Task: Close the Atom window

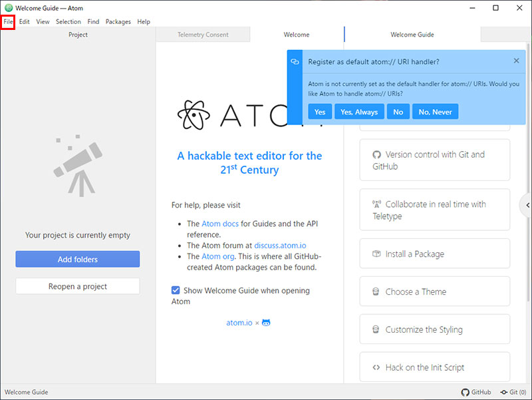Action: pyautogui.click(x=519, y=8)
